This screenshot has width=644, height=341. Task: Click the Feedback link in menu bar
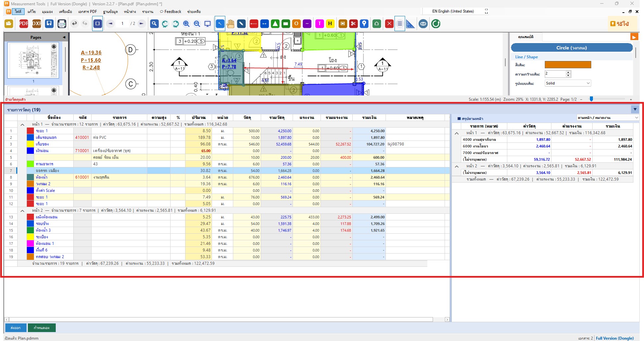click(171, 12)
